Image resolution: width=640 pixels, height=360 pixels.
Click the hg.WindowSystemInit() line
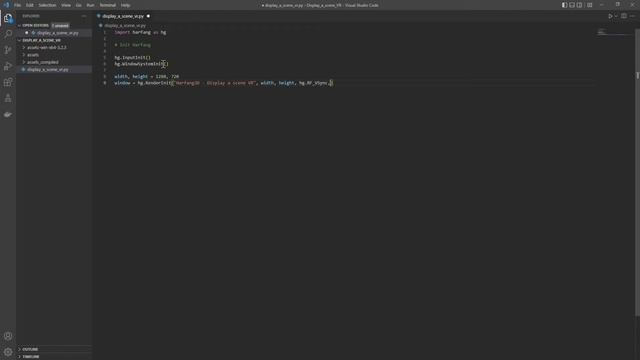[141, 64]
